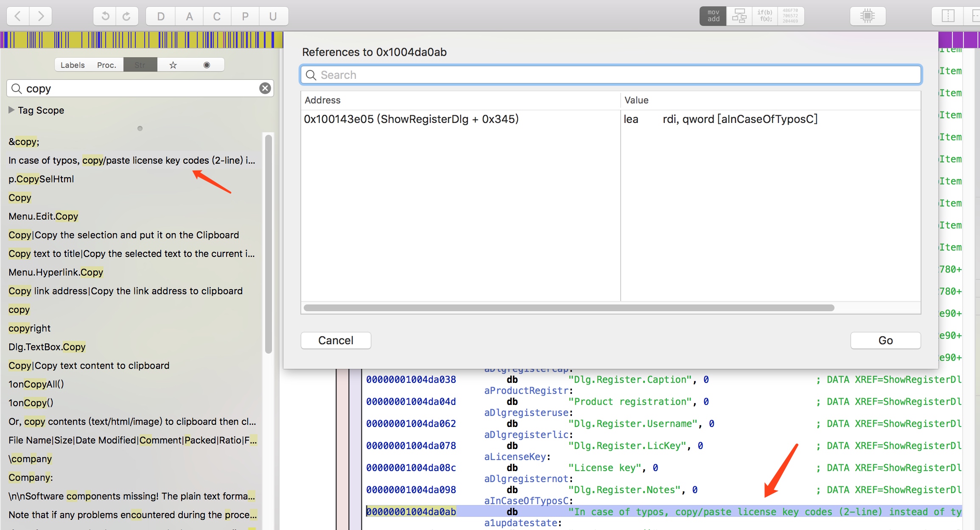
Task: Open the Labels tab
Action: coord(73,65)
